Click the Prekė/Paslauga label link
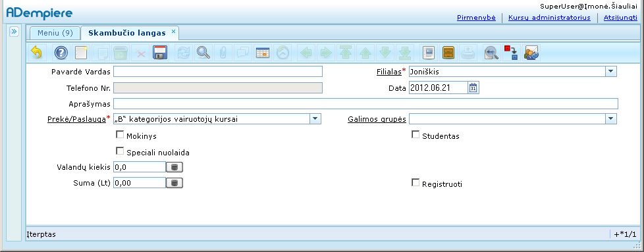This screenshot has width=644, height=252. 77,119
